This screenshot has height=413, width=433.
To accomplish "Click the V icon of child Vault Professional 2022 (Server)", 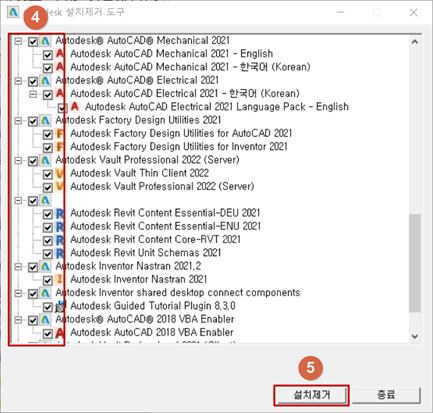I will coord(60,187).
